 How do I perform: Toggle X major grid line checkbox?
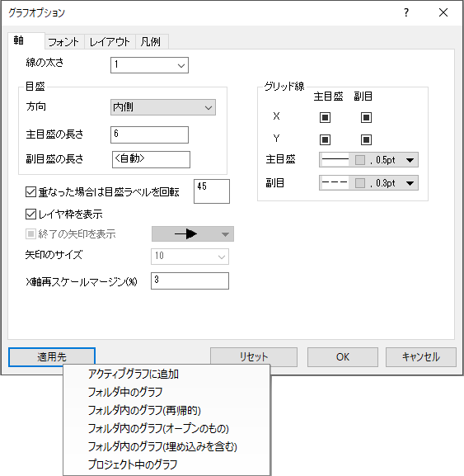coord(325,117)
